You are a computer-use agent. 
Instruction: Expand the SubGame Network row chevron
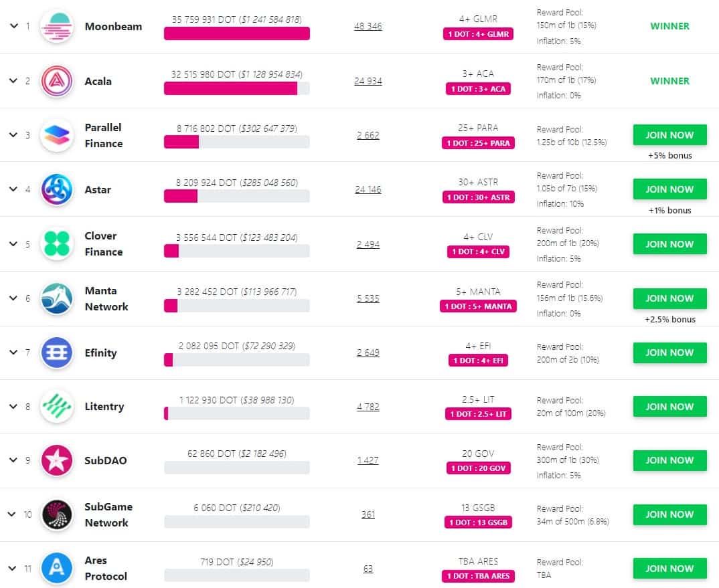pos(11,514)
